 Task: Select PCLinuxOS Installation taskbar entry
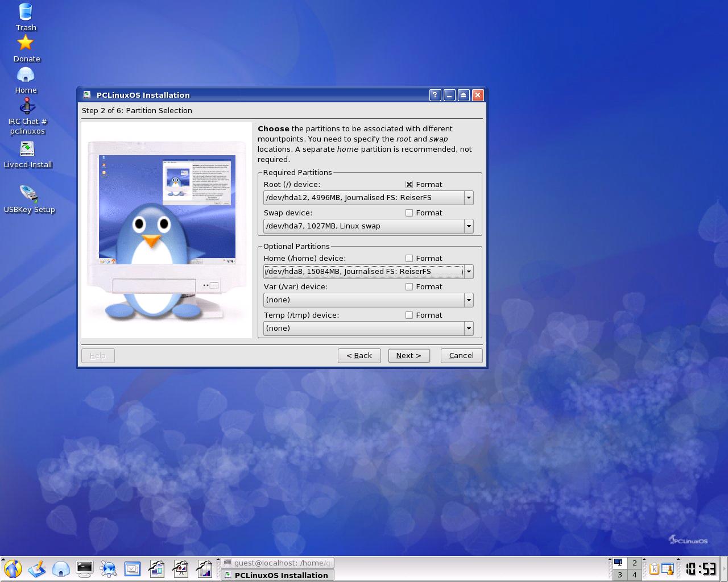coord(277,575)
